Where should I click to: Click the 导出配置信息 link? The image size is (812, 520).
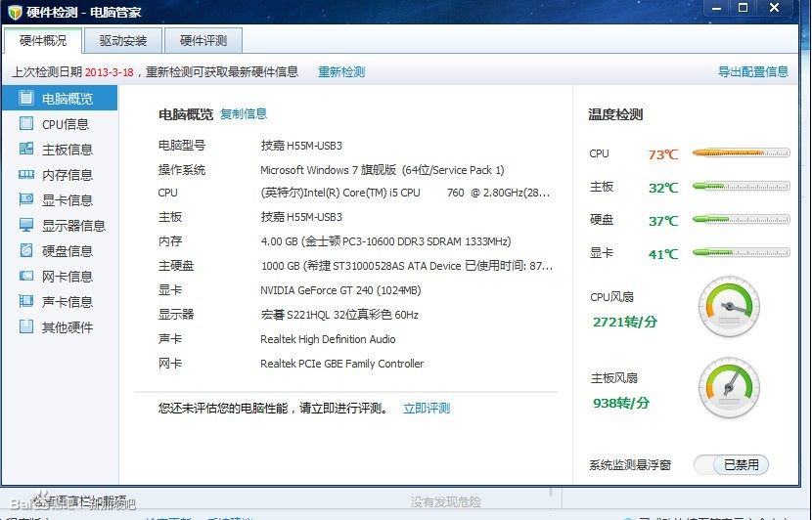pos(753,72)
